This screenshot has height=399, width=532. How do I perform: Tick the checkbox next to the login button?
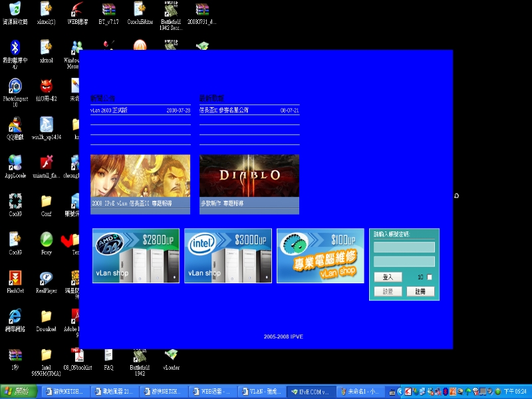tap(430, 277)
